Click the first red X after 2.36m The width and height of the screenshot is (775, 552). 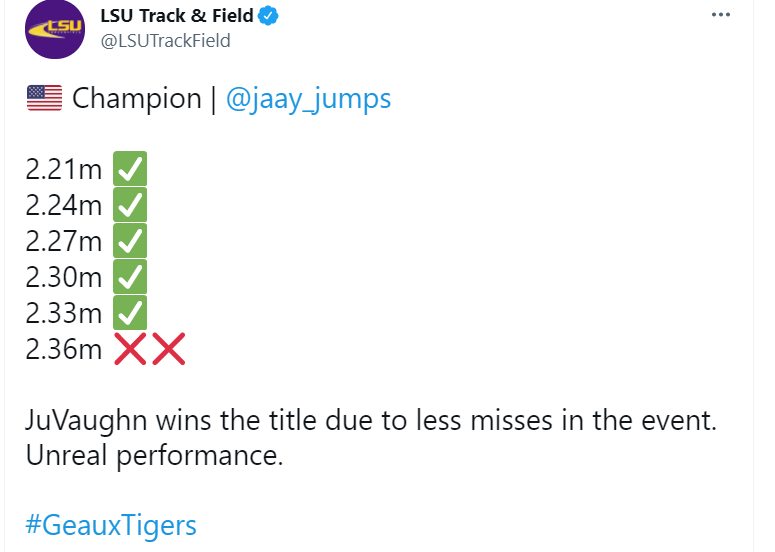(130, 349)
